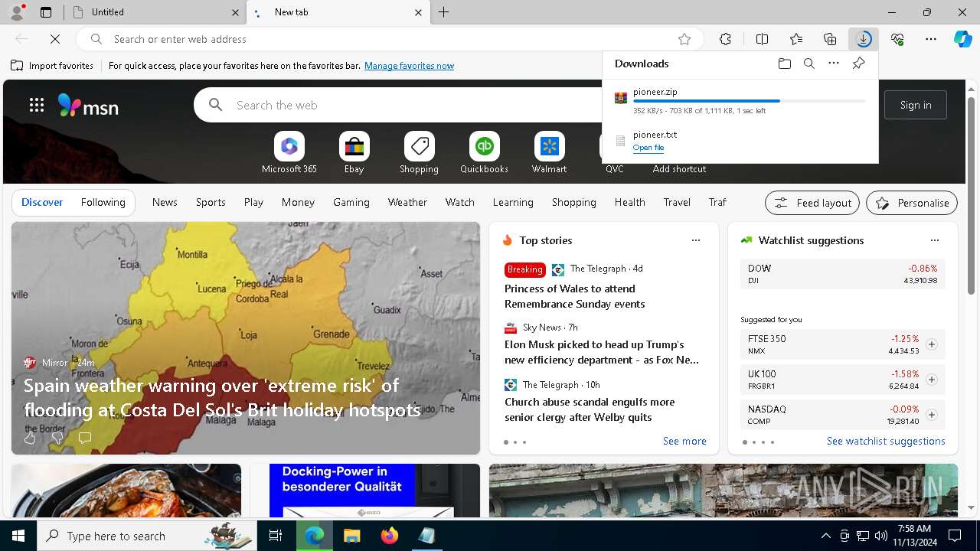The height and width of the screenshot is (551, 980).
Task: Add this page to favorites star
Action: (684, 39)
